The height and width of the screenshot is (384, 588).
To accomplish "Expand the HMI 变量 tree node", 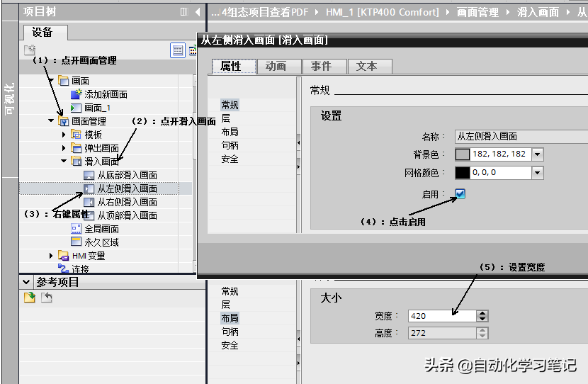I will pos(51,256).
